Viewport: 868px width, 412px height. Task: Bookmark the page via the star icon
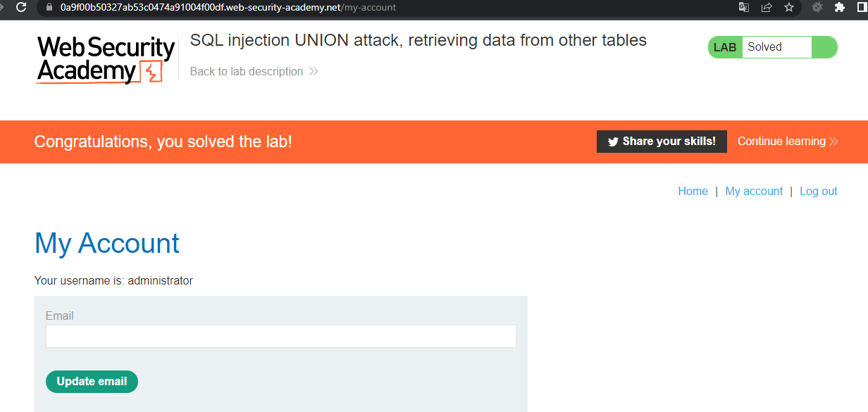[788, 8]
